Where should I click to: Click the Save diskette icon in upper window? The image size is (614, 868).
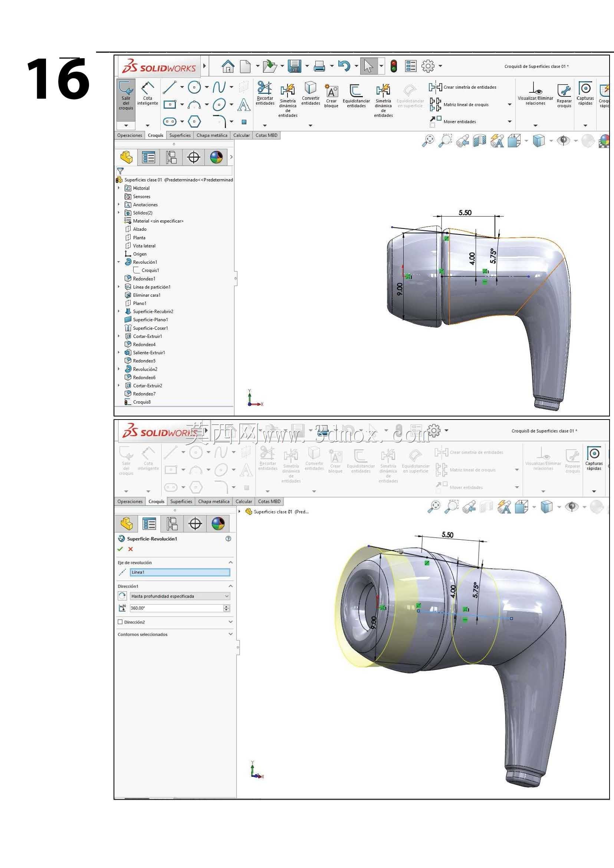coord(294,66)
